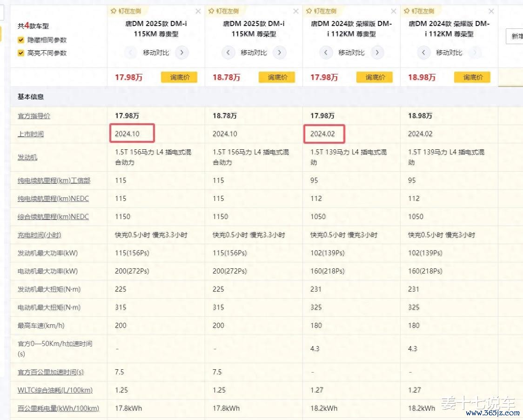
Task: Remove 2024款 荣耀版 112KM 尊荣型 from comparison
Action: coord(491,11)
